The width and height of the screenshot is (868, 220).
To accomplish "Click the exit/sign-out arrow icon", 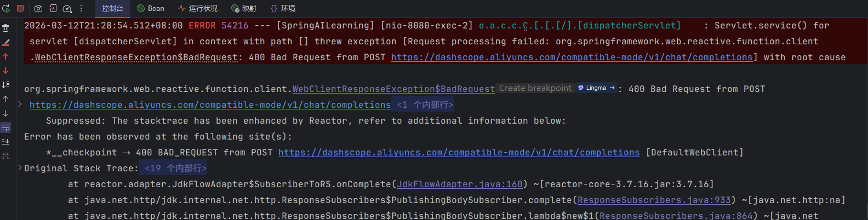I will pyautogui.click(x=53, y=8).
